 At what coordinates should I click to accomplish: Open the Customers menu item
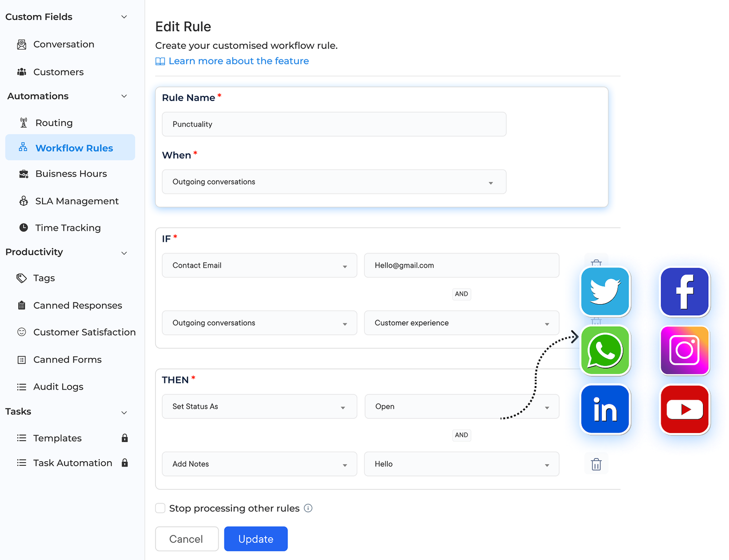click(x=58, y=72)
